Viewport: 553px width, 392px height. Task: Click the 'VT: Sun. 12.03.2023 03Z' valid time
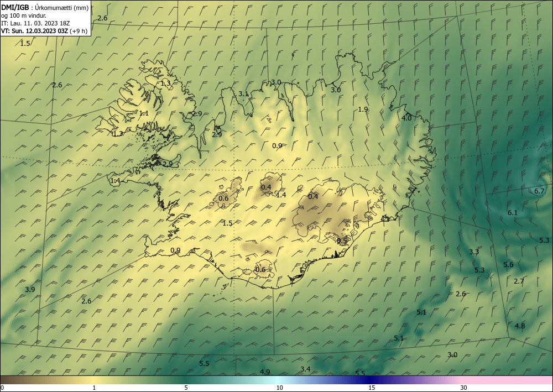coord(34,31)
